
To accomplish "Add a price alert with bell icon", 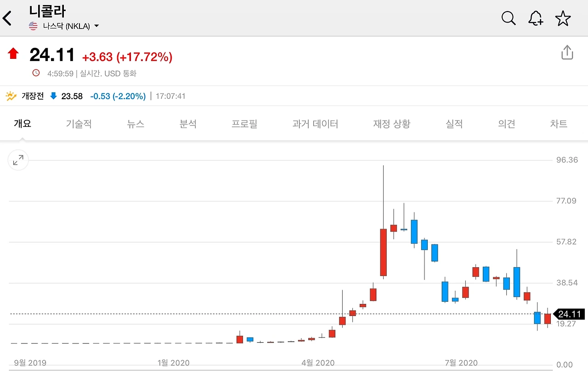I will (x=536, y=18).
